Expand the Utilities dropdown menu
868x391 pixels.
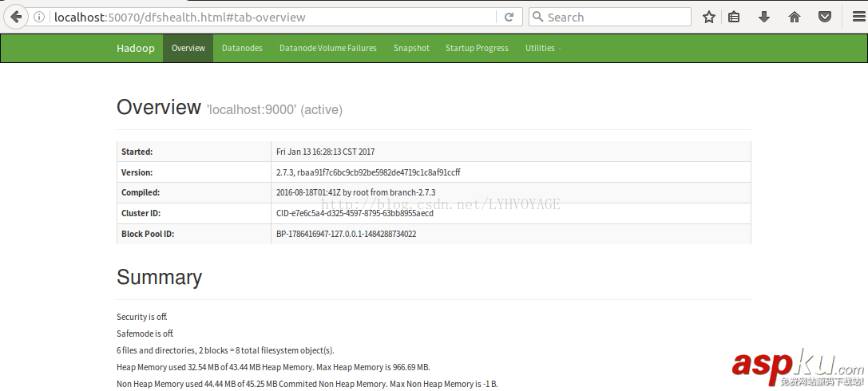[543, 48]
